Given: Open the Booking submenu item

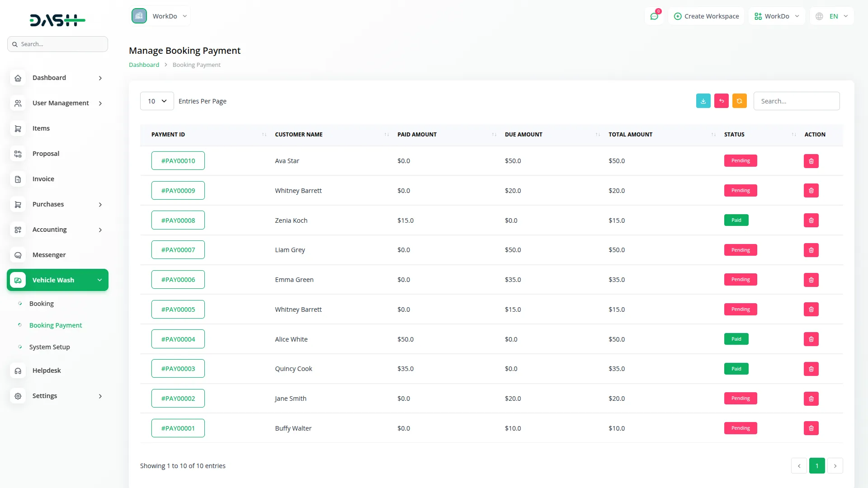Looking at the screenshot, I should tap(42, 304).
